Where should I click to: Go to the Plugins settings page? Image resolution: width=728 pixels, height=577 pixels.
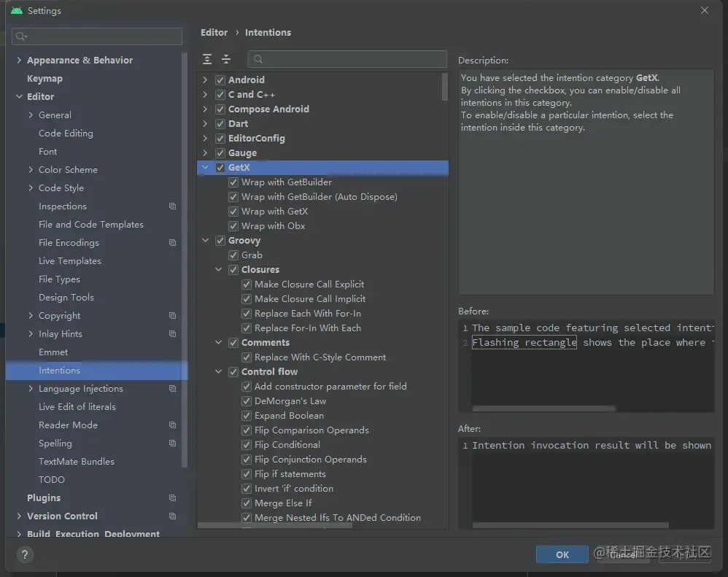coord(44,498)
